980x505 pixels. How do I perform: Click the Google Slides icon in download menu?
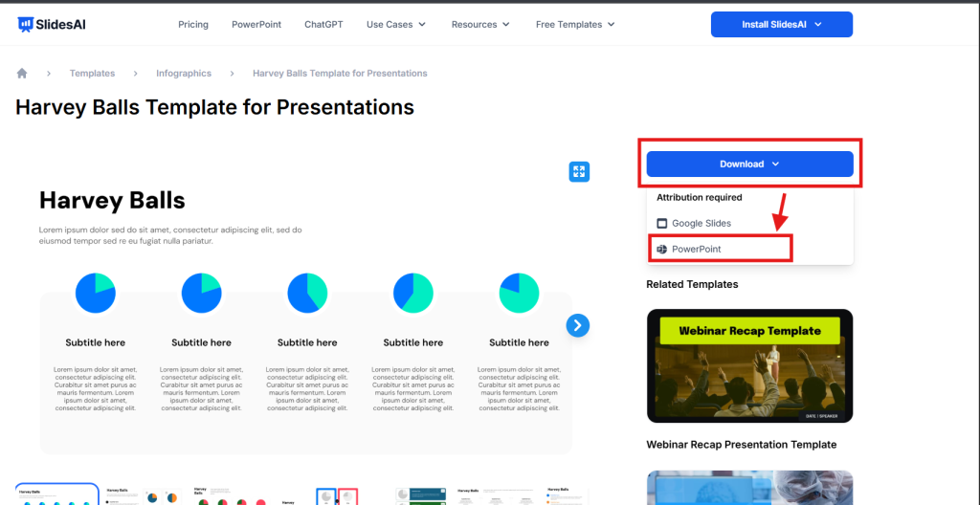pyautogui.click(x=662, y=223)
